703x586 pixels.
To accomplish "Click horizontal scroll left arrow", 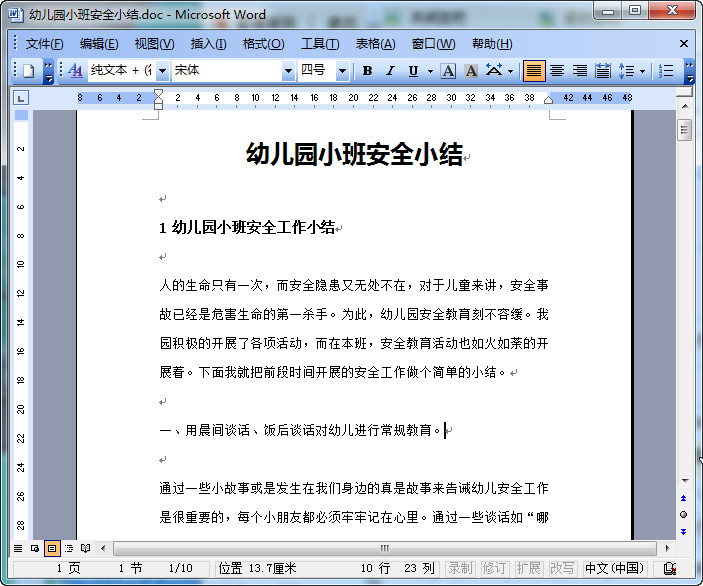I will pyautogui.click(x=104, y=548).
